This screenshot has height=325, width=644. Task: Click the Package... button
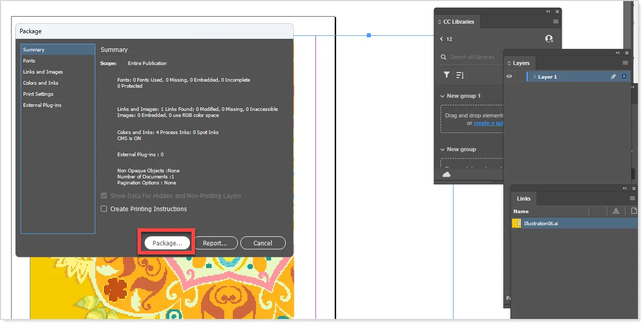[x=166, y=242]
